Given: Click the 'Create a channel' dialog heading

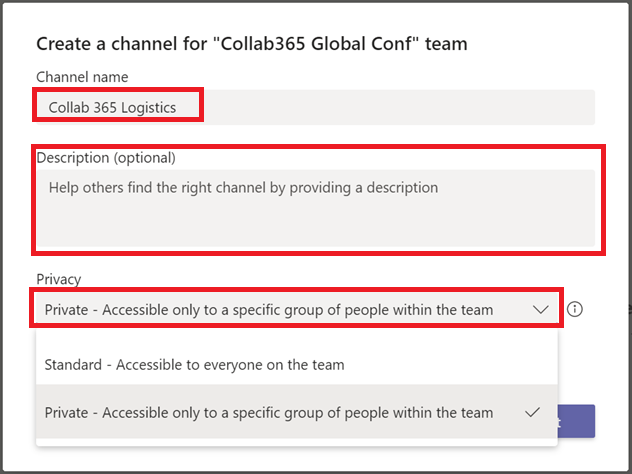Looking at the screenshot, I should coord(252,44).
